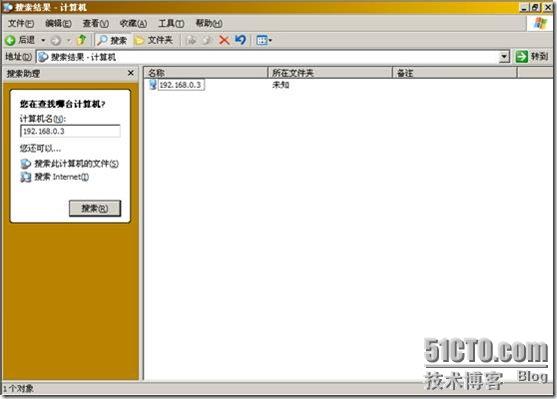This screenshot has width=557, height=399.
Task: Restore down the search results window
Action: click(x=535, y=7)
